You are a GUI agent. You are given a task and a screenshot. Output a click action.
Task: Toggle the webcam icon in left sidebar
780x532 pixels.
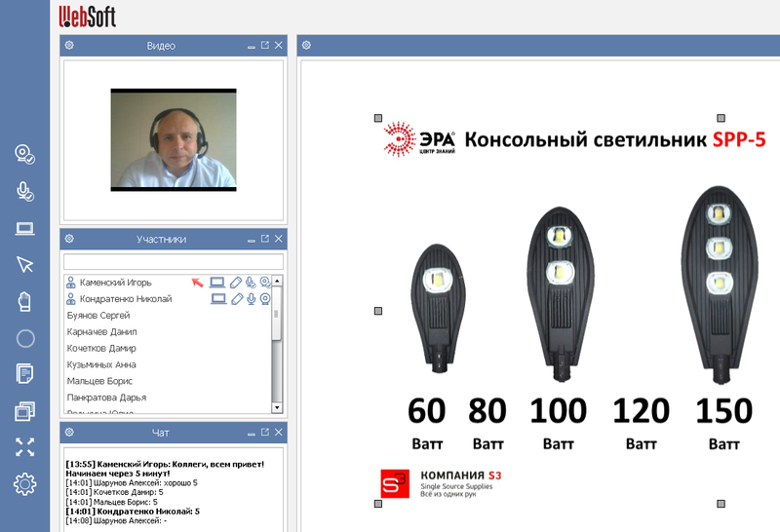[25, 154]
